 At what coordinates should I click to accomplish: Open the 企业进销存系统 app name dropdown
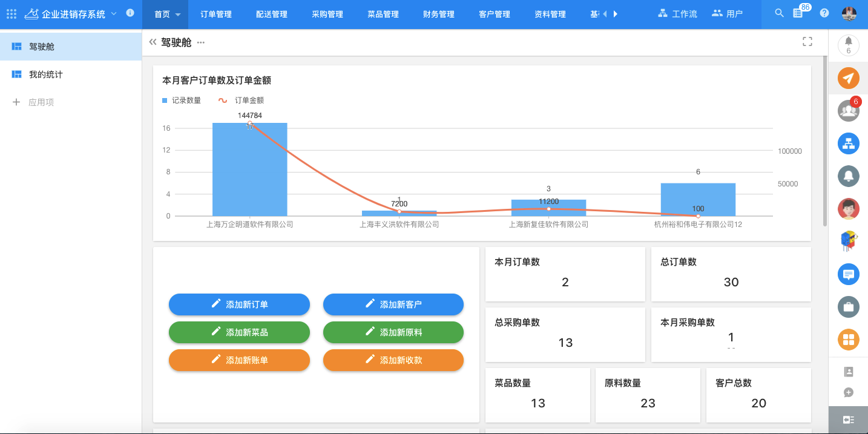pos(114,14)
